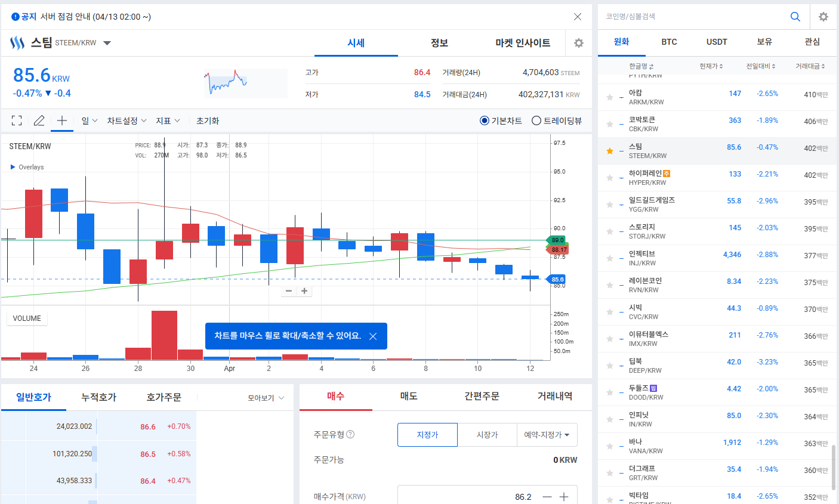Open the 호가주문 tab
839x504 pixels.
pyautogui.click(x=164, y=397)
